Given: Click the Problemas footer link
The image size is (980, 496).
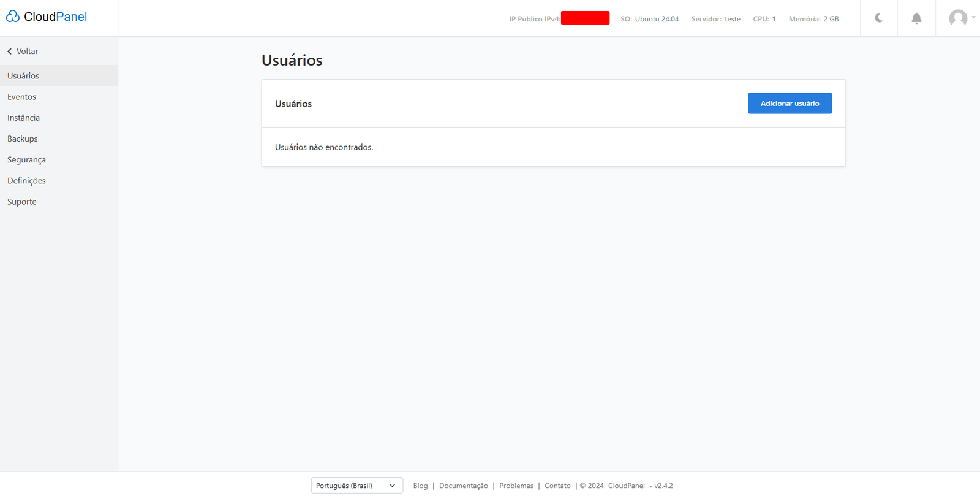Looking at the screenshot, I should point(516,486).
